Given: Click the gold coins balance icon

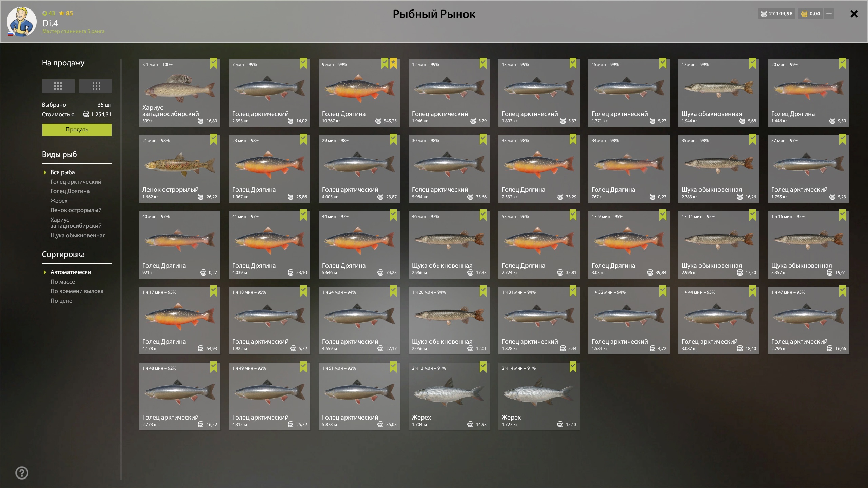Looking at the screenshot, I should pyautogui.click(x=804, y=14).
